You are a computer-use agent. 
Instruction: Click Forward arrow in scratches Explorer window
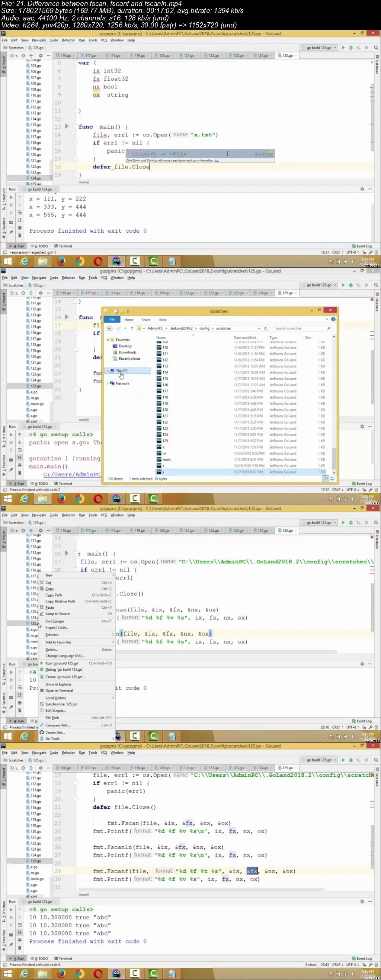pos(118,328)
